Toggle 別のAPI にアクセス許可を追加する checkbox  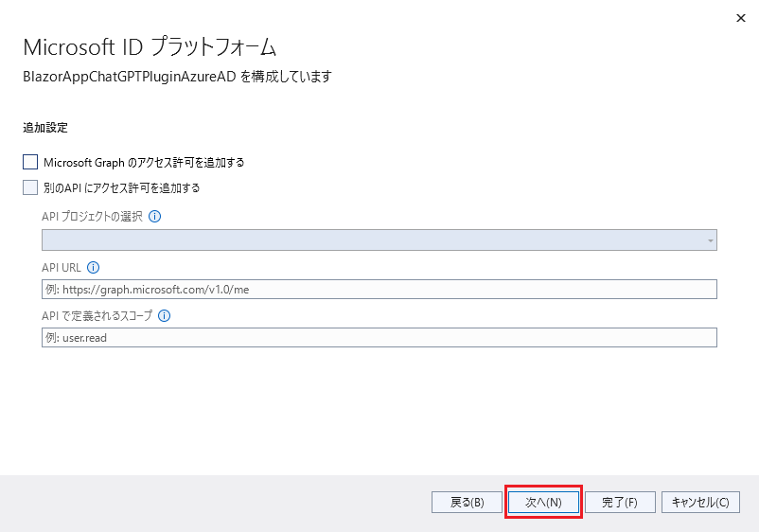click(x=30, y=187)
